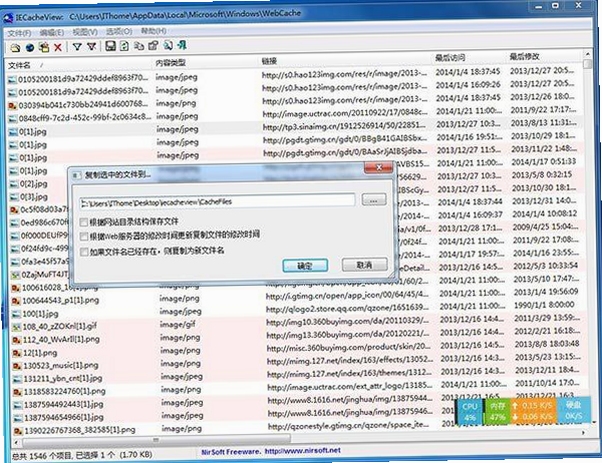This screenshot has width=602, height=463.
Task: Click the refresh toolbar icon
Action: click(x=124, y=46)
